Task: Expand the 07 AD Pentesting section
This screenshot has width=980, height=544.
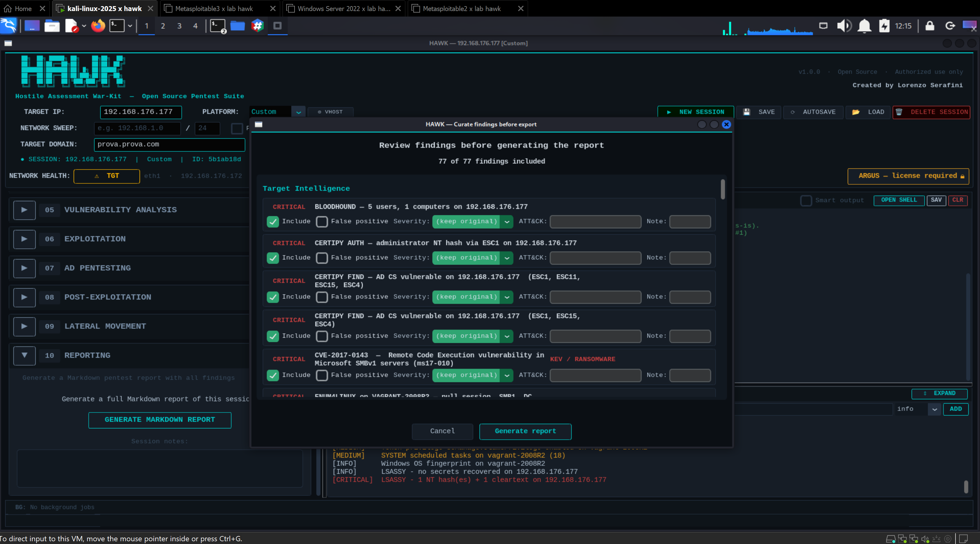Action: tap(24, 268)
